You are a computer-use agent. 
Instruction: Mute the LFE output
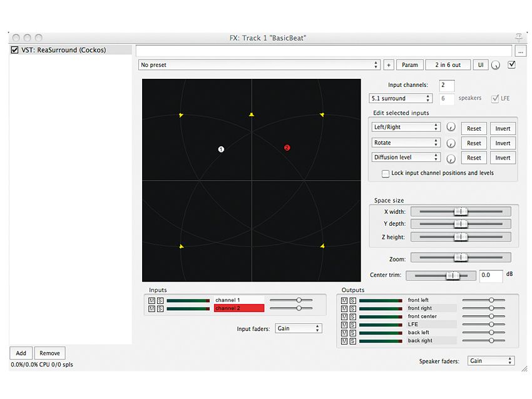pyautogui.click(x=344, y=325)
